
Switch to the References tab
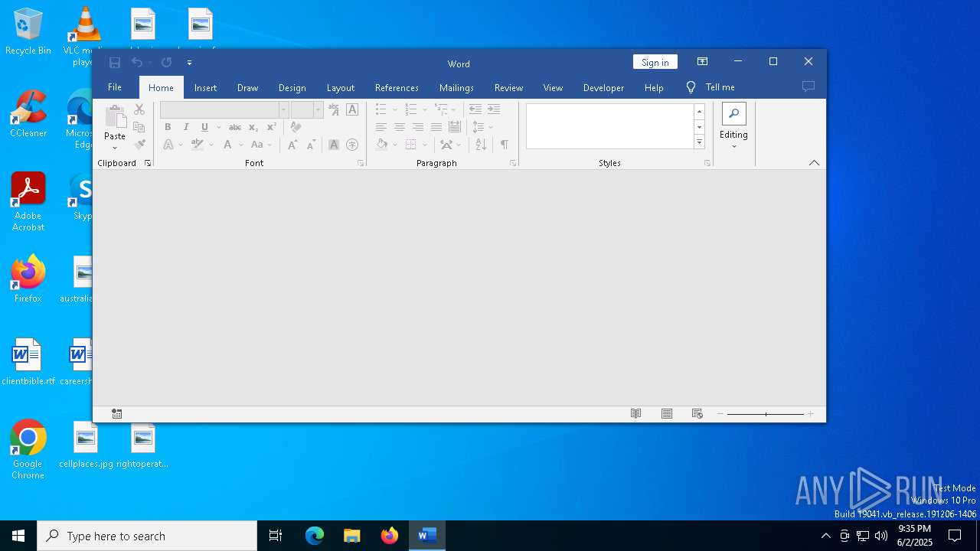(x=397, y=87)
